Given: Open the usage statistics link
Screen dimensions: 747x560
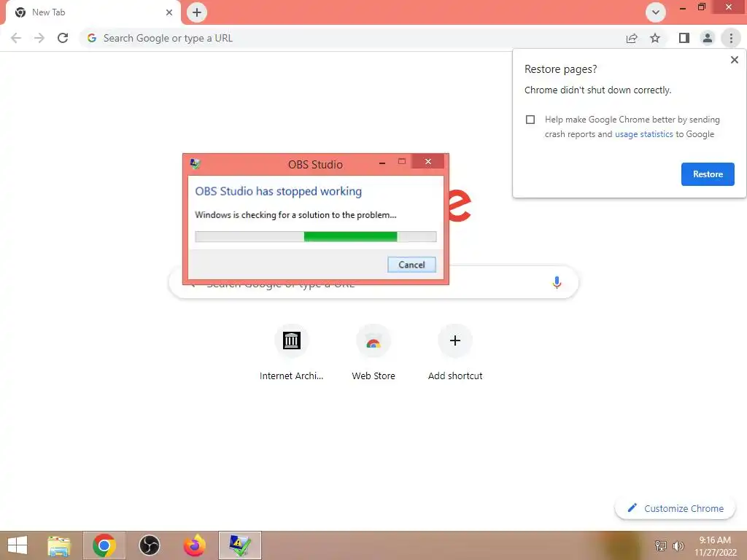Looking at the screenshot, I should 643,134.
